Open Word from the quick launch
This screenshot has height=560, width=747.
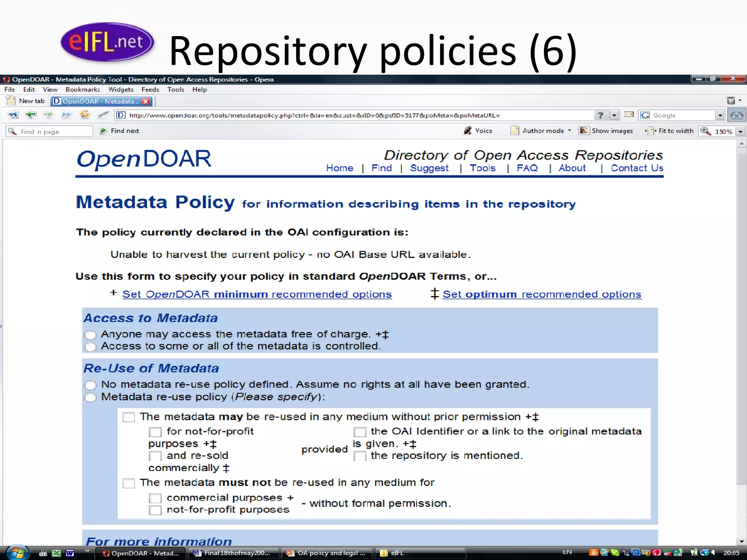point(70,553)
